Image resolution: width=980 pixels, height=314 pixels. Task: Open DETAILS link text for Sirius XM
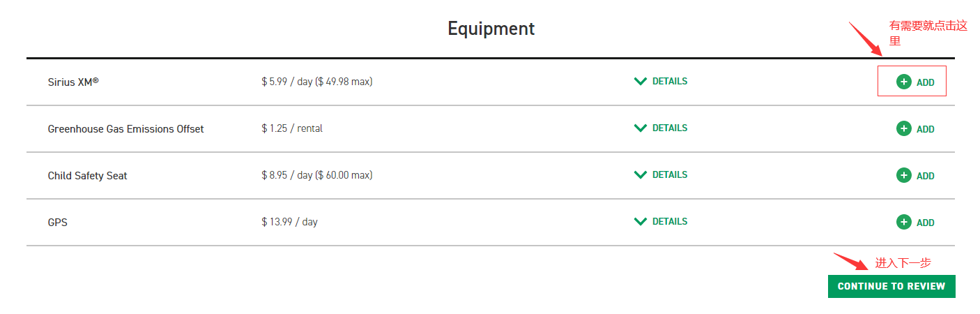click(x=669, y=82)
